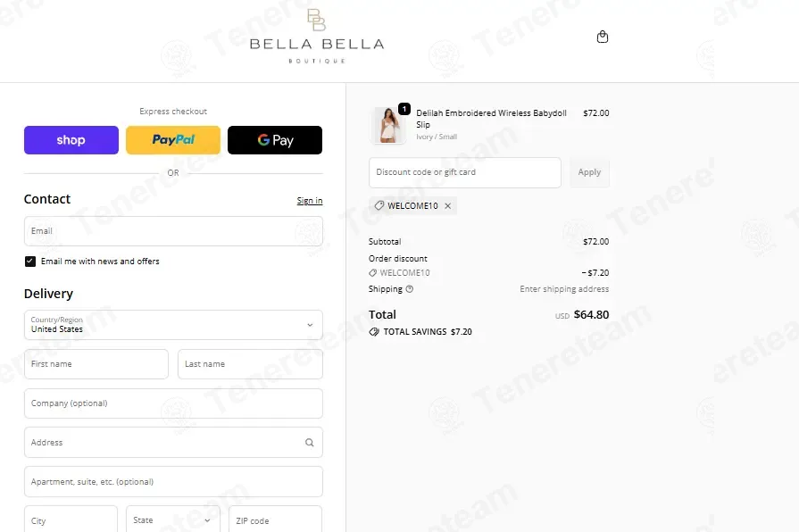Pay with PayPal express button
The height and width of the screenshot is (532, 799).
[x=173, y=140]
